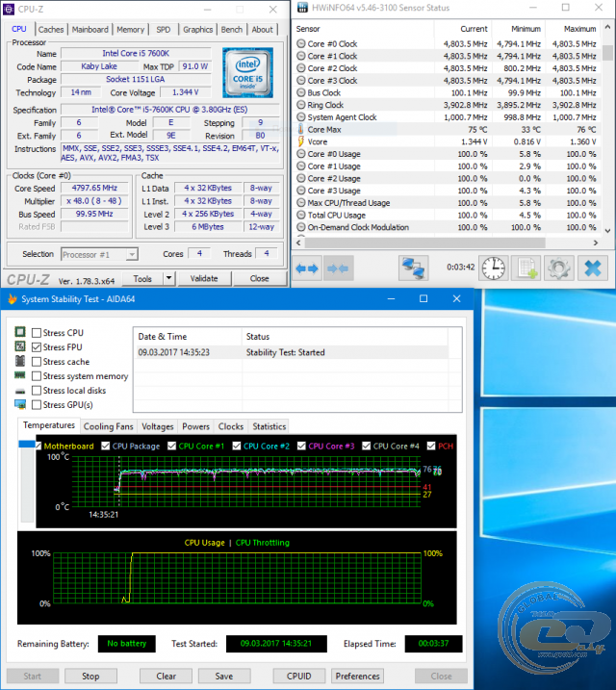The image size is (616, 690).
Task: Click the CPU-Z Close button
Action: coord(260,278)
